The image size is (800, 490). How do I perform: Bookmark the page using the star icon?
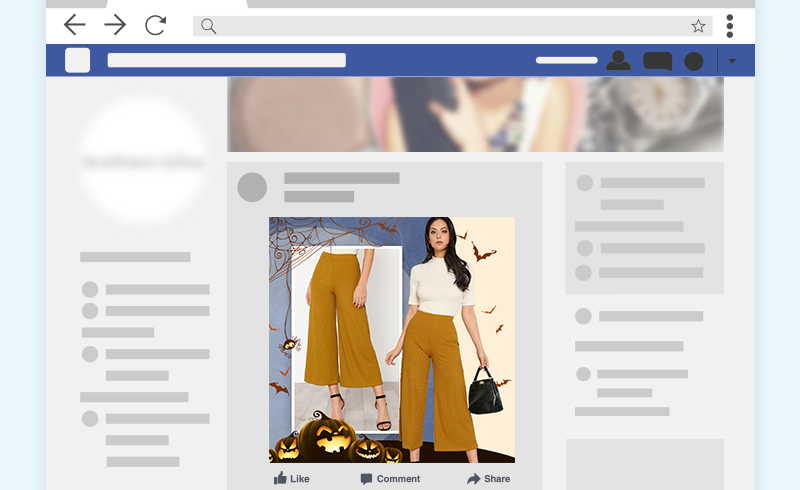coord(698,26)
